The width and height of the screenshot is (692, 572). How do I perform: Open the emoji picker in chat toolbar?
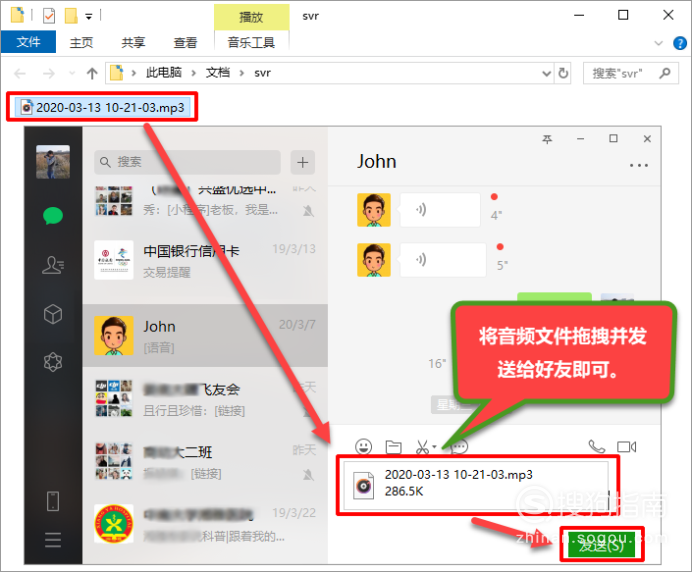(x=364, y=447)
